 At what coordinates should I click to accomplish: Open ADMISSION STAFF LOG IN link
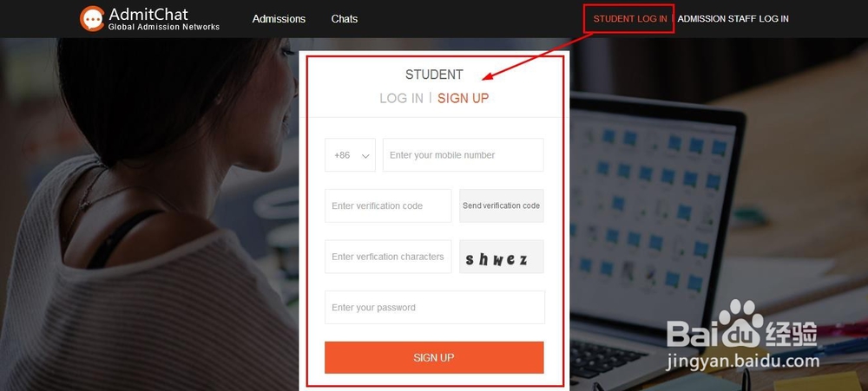click(733, 19)
